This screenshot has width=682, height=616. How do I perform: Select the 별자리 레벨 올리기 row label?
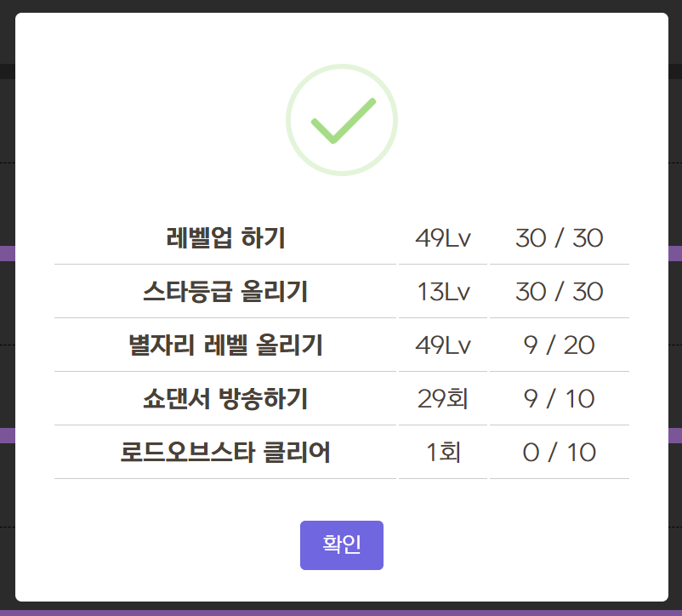click(x=225, y=345)
